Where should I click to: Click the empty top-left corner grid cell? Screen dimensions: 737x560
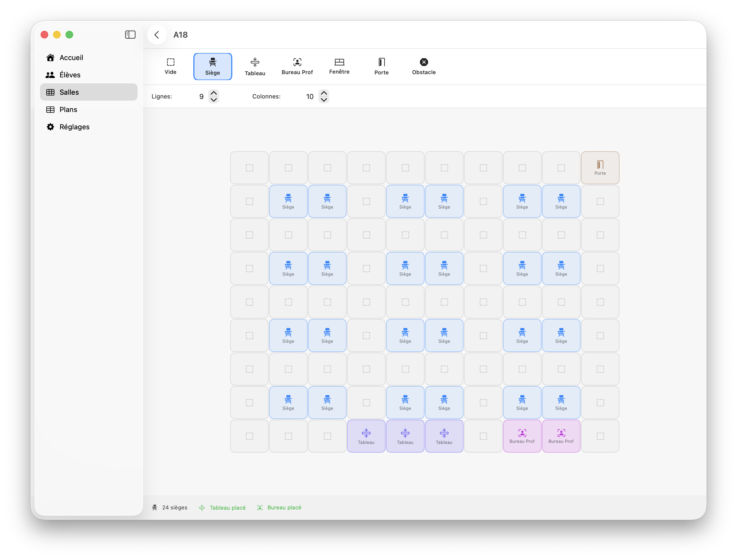click(x=249, y=168)
